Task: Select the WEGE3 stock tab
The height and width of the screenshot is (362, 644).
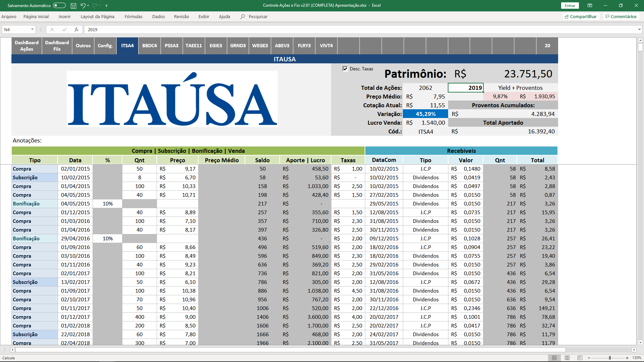Action: [x=260, y=46]
